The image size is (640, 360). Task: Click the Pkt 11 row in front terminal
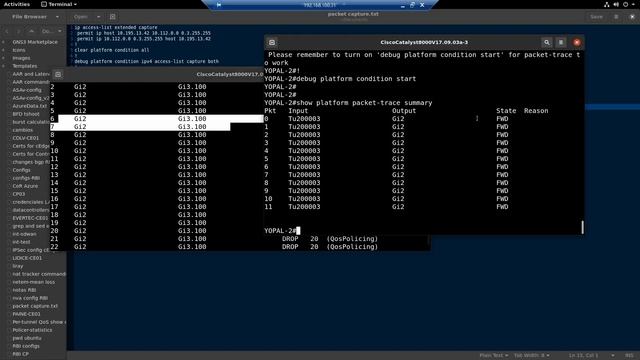click(x=386, y=207)
